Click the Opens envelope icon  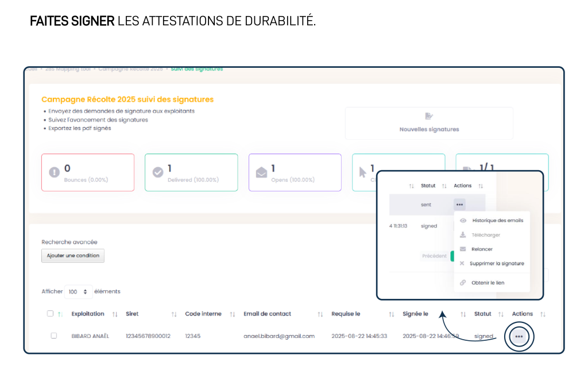coord(261,172)
